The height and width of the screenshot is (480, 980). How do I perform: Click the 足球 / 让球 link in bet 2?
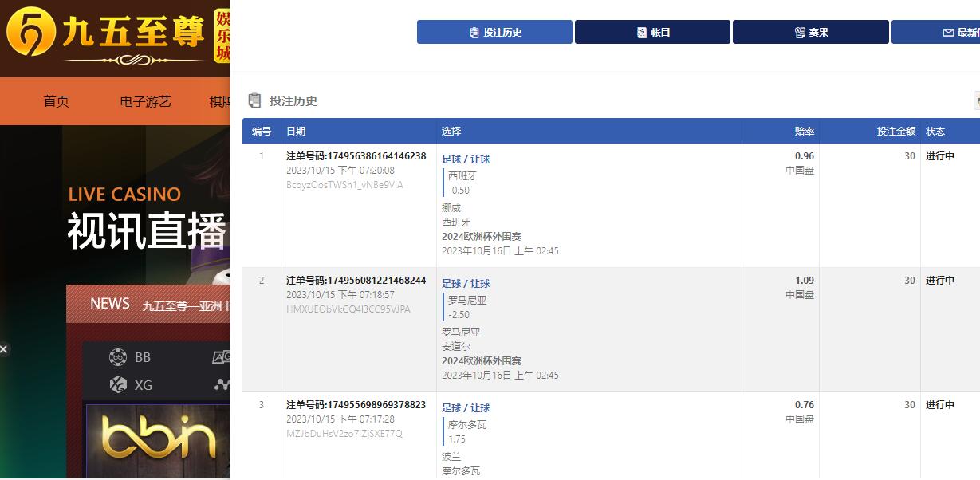pos(466,284)
